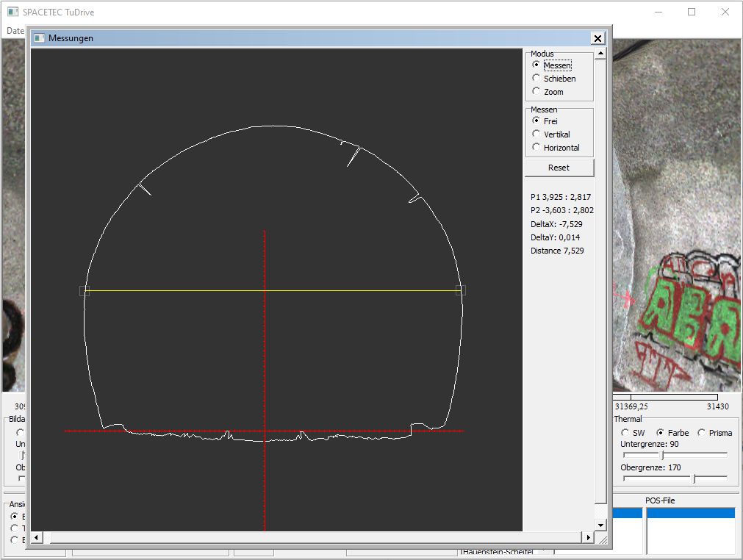Image resolution: width=743 pixels, height=560 pixels.
Task: Switch Modus to Schieben
Action: pos(536,79)
